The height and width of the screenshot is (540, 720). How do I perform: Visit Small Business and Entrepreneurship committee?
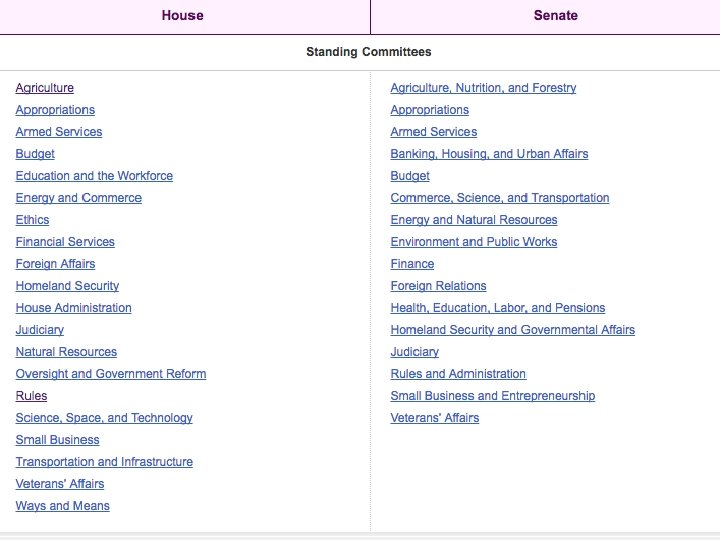(x=492, y=396)
